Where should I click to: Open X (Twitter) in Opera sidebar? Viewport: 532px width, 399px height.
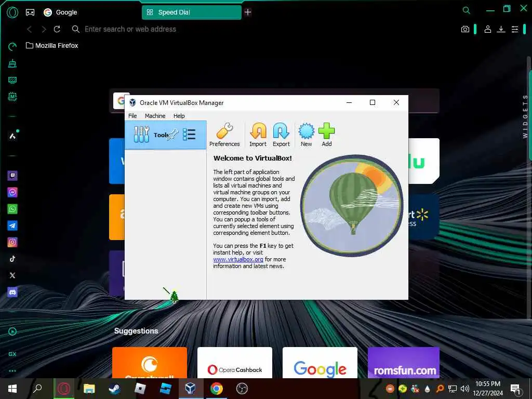pos(12,275)
